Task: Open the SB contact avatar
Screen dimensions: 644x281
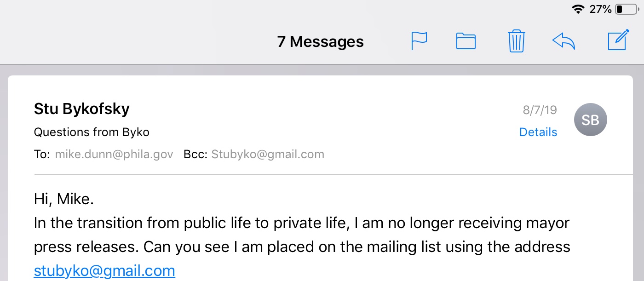Action: coord(591,120)
